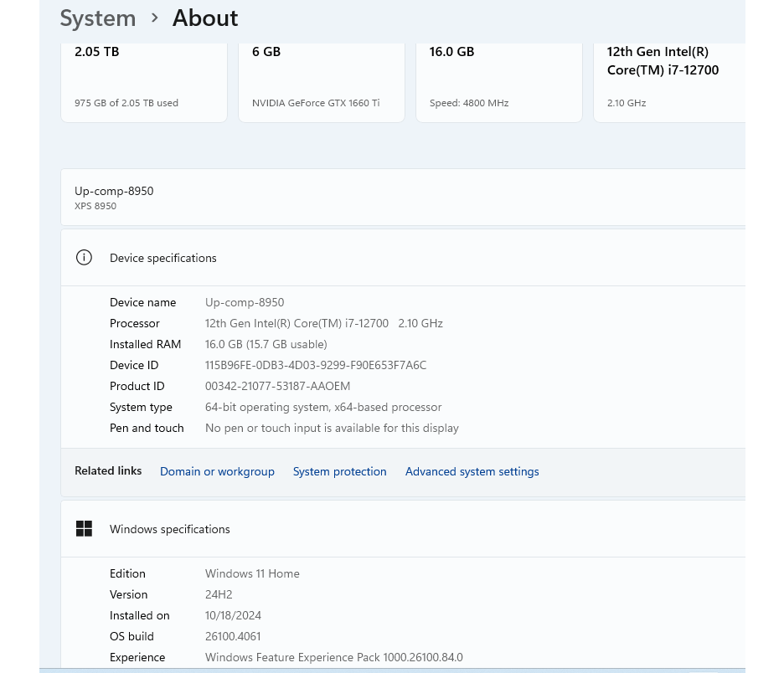Click the Device name value in specifications
The width and height of the screenshot is (784, 673).
[245, 302]
